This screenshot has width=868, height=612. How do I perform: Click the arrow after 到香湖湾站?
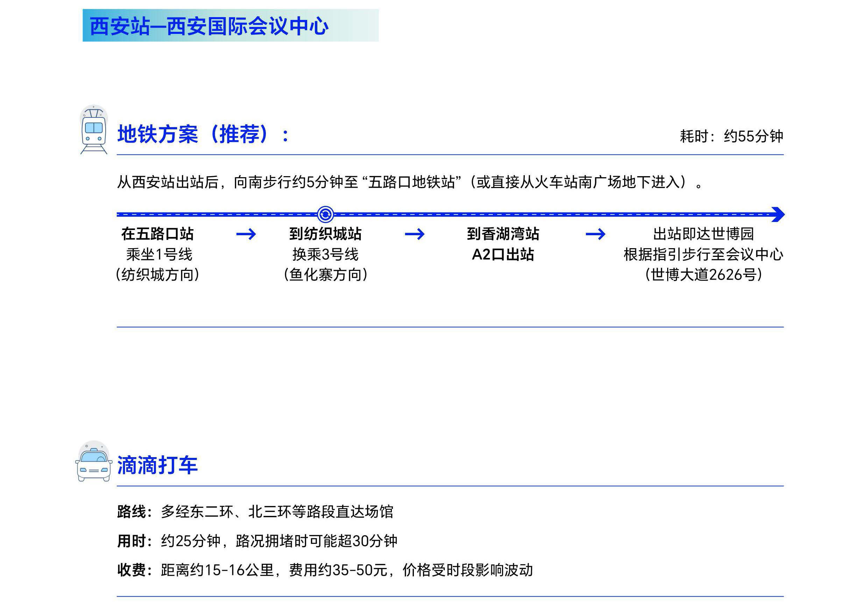pyautogui.click(x=595, y=235)
